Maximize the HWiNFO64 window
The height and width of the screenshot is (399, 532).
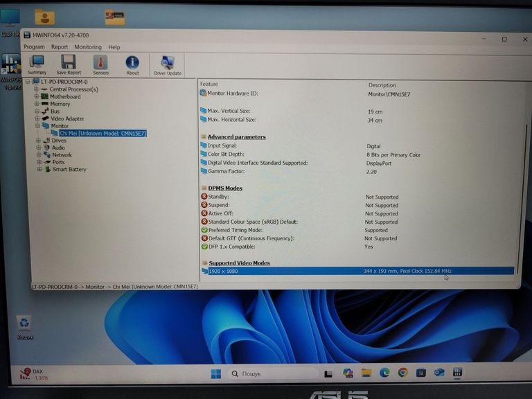point(504,39)
